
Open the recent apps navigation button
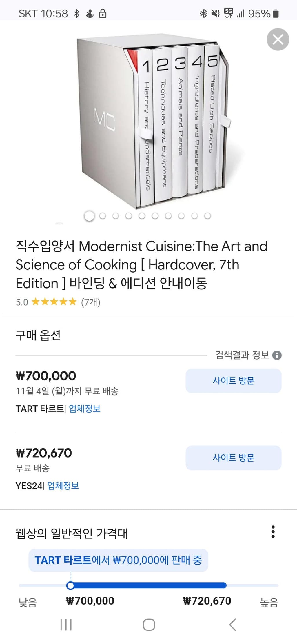(66, 625)
